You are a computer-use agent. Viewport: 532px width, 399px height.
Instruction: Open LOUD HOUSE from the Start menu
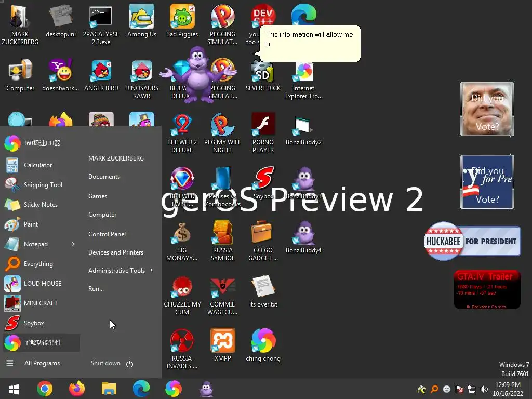[42, 283]
